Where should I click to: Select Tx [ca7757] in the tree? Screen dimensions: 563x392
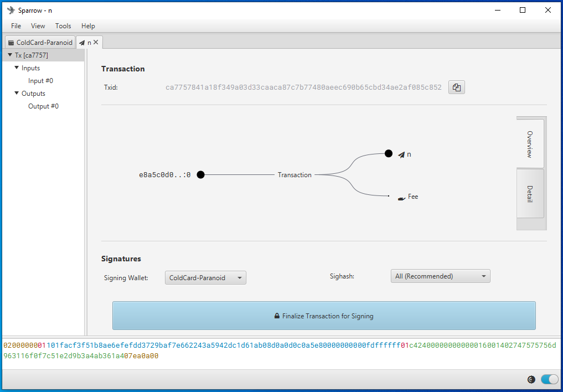click(x=43, y=55)
